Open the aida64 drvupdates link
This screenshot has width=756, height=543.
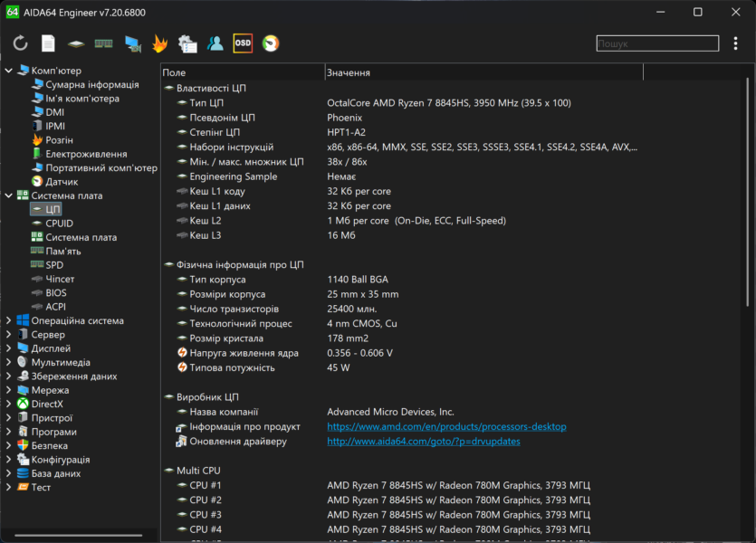(424, 442)
